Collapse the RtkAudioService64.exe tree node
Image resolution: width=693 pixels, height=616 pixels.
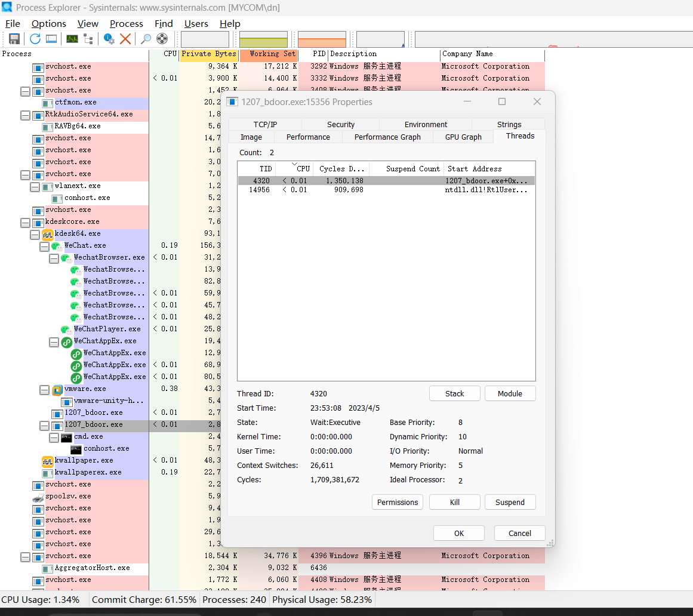(25, 115)
